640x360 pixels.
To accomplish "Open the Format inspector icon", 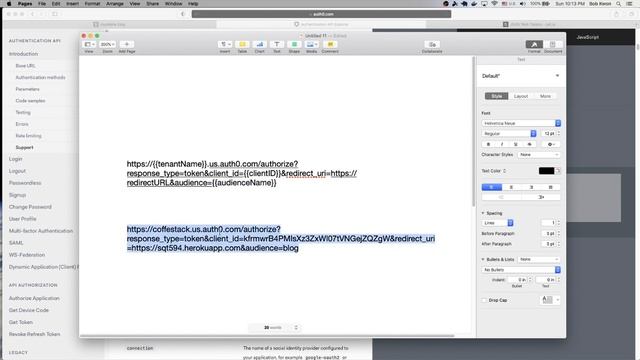I will coord(534,44).
